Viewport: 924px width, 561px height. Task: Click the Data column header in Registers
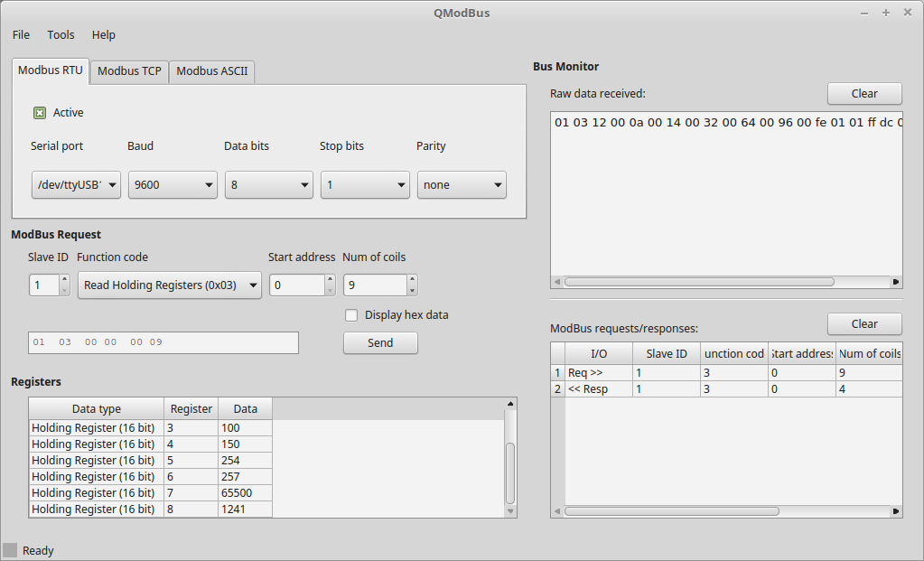click(x=245, y=409)
